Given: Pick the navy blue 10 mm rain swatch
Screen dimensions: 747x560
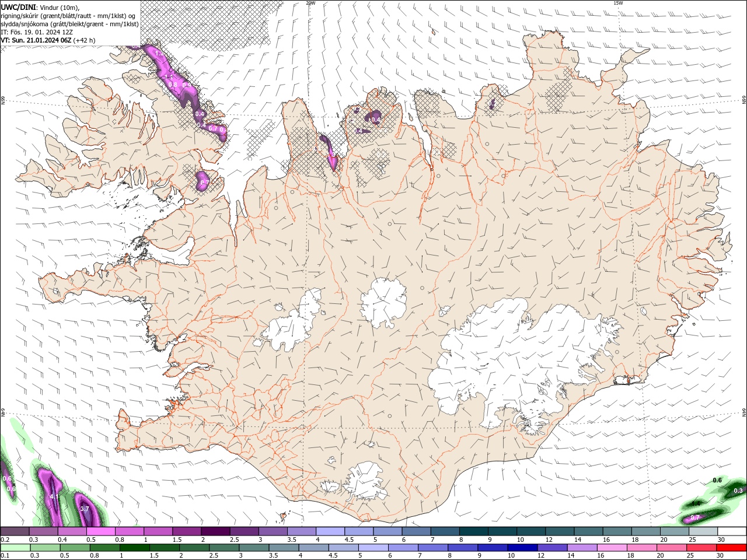Looking at the screenshot, I should pos(522,548).
